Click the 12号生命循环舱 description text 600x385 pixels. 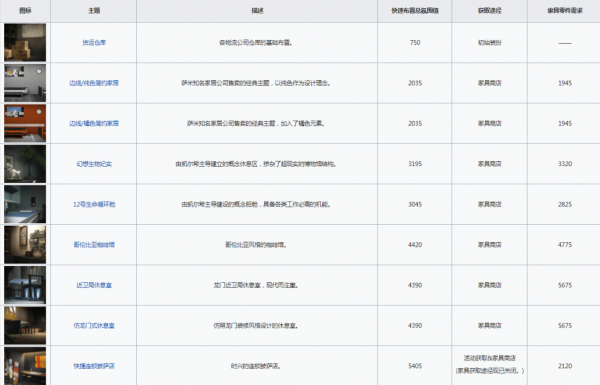point(256,204)
